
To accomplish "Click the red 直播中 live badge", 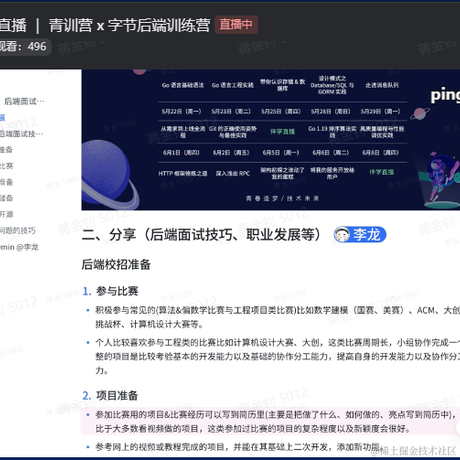I will 236,25.
